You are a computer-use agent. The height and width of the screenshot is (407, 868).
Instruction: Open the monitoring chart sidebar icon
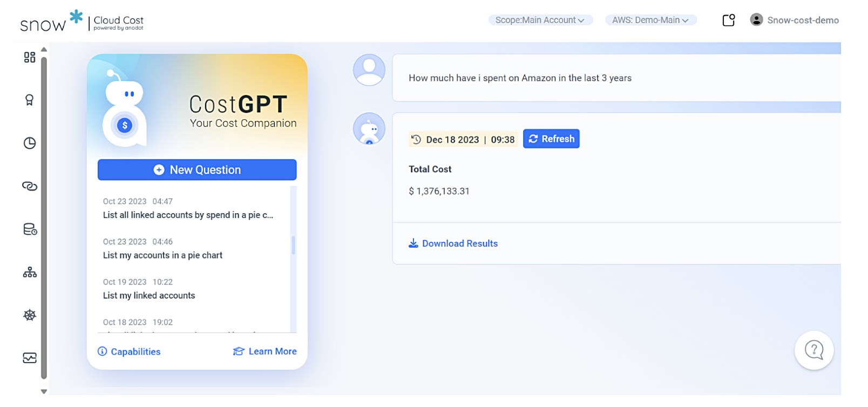30,358
